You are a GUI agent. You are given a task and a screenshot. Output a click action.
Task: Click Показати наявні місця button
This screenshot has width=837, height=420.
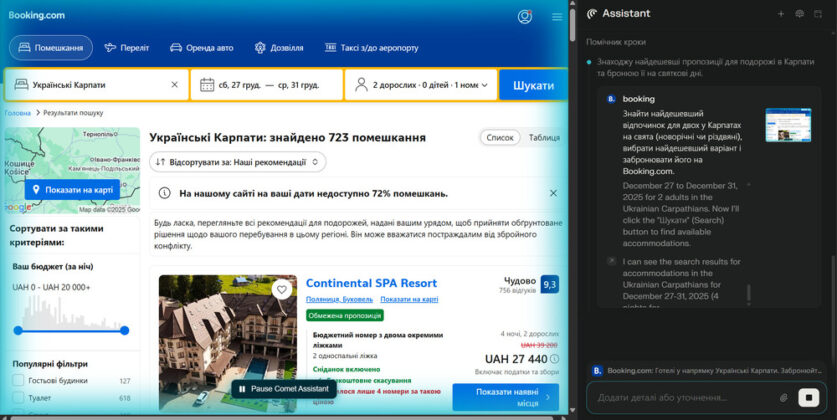506,398
